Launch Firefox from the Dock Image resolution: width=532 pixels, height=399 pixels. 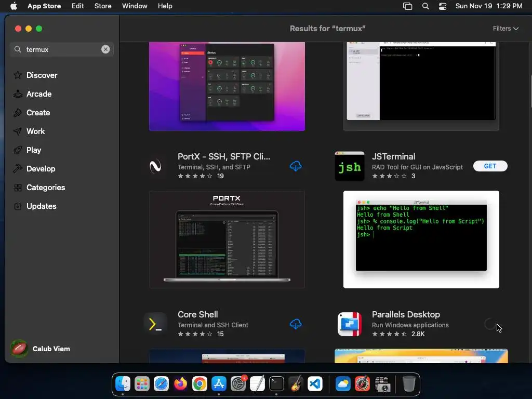coord(180,384)
